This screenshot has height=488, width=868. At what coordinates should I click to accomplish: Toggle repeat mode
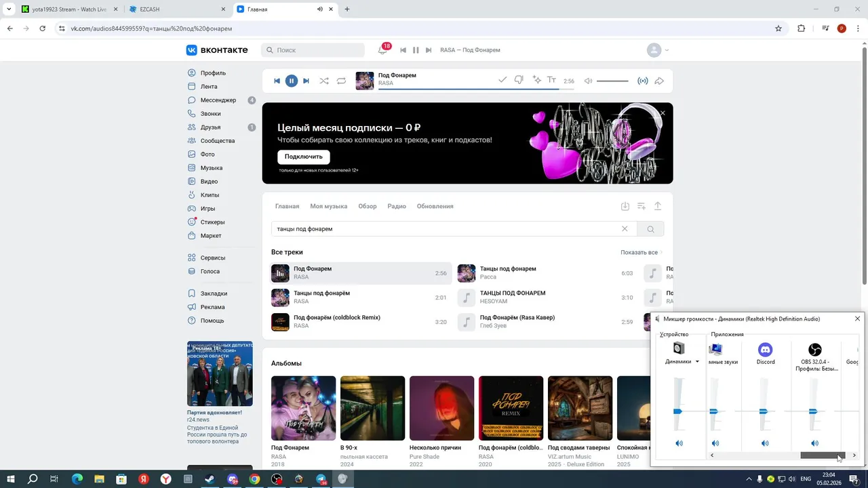pyautogui.click(x=341, y=81)
